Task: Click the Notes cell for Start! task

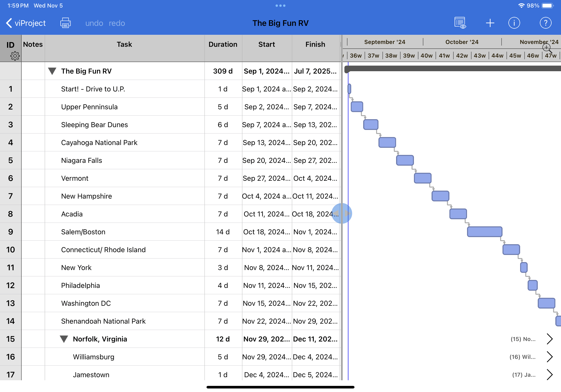Action: pos(33,89)
